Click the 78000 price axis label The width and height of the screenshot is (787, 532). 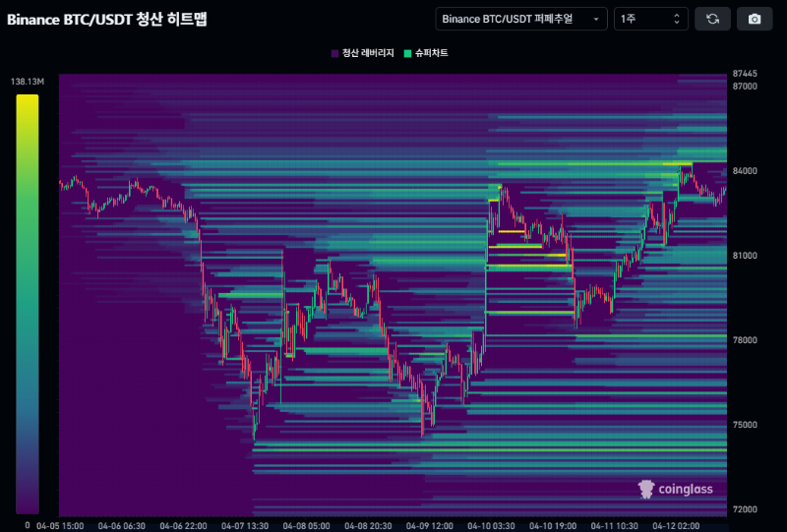(745, 340)
